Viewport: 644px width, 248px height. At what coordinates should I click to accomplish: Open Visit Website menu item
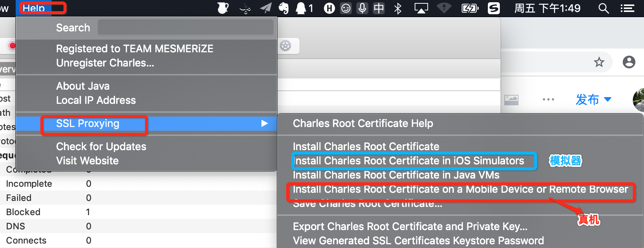coord(87,161)
